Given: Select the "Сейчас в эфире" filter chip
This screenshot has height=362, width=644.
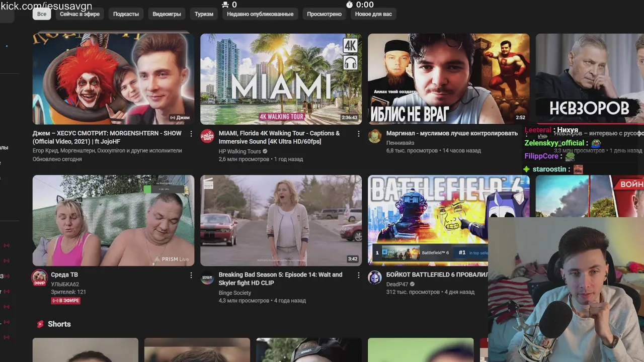Looking at the screenshot, I should tap(79, 14).
